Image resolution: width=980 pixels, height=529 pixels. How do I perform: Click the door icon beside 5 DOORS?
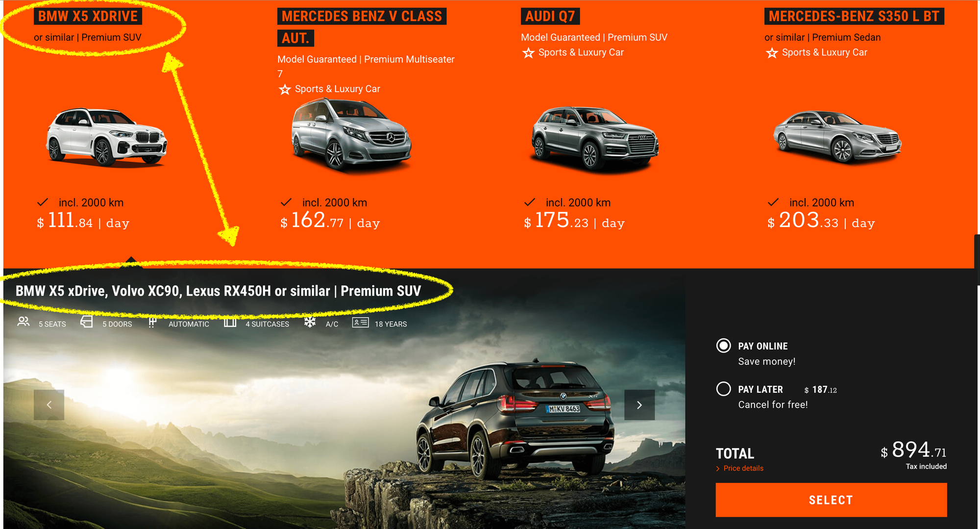(x=87, y=322)
